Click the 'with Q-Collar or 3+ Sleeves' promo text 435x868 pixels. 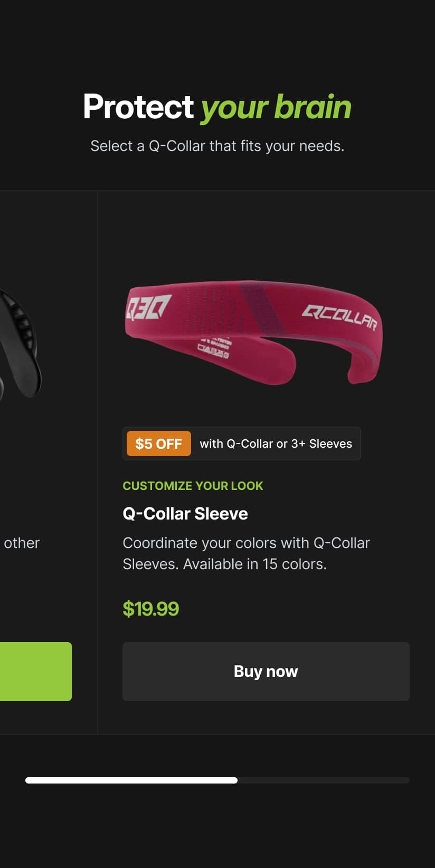point(275,444)
